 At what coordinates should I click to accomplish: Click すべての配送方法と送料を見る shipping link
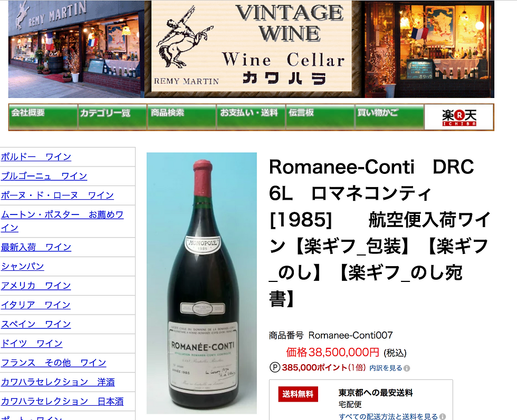[388, 416]
